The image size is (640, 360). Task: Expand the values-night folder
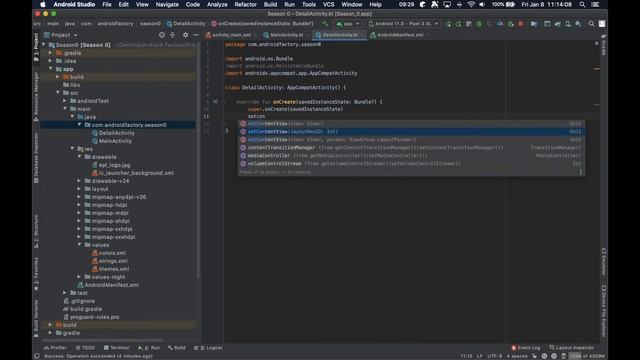tap(79, 277)
